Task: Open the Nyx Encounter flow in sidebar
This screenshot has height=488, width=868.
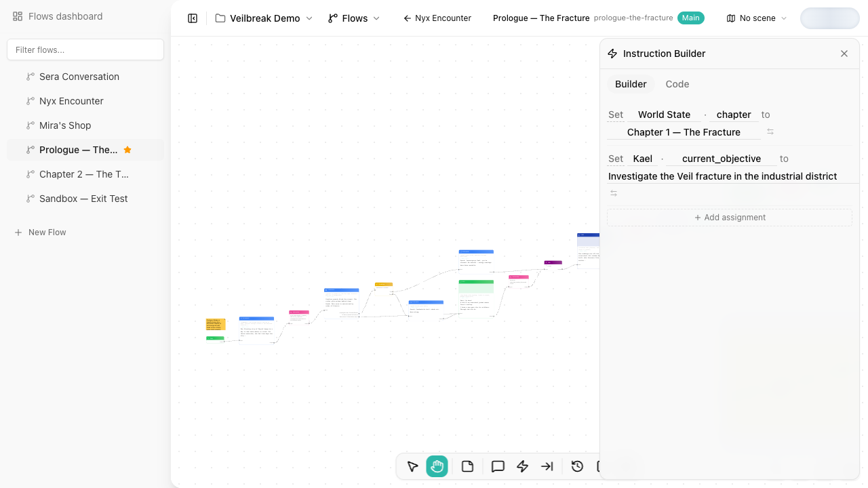Action: [x=85, y=101]
